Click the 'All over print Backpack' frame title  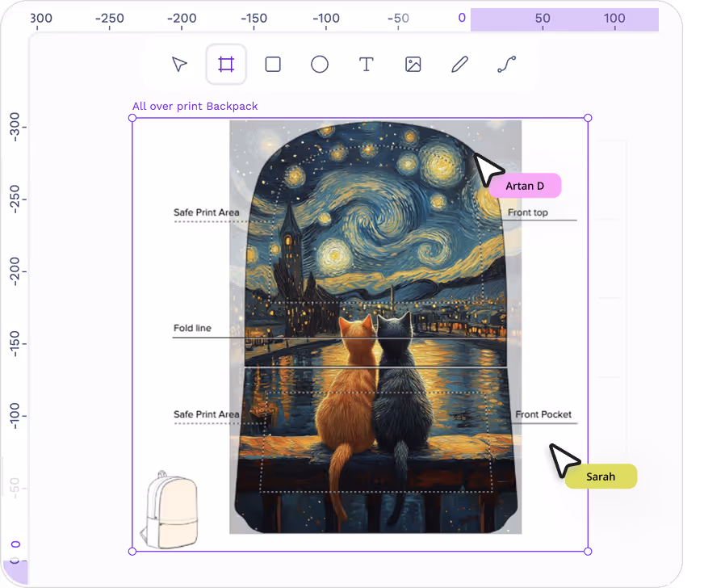tap(195, 107)
